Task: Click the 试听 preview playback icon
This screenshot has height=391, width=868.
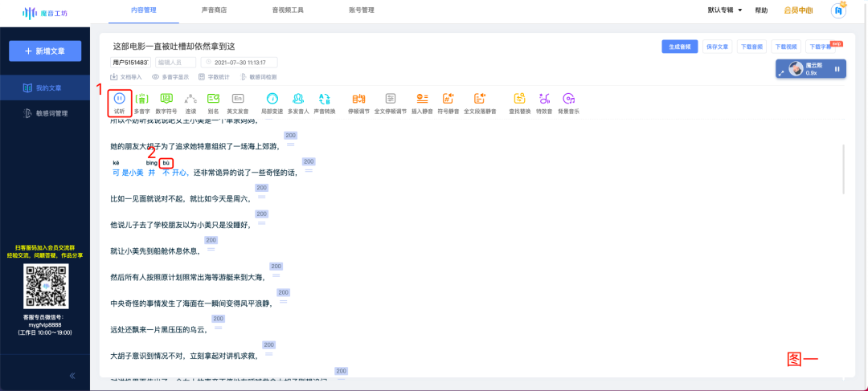Action: point(119,99)
